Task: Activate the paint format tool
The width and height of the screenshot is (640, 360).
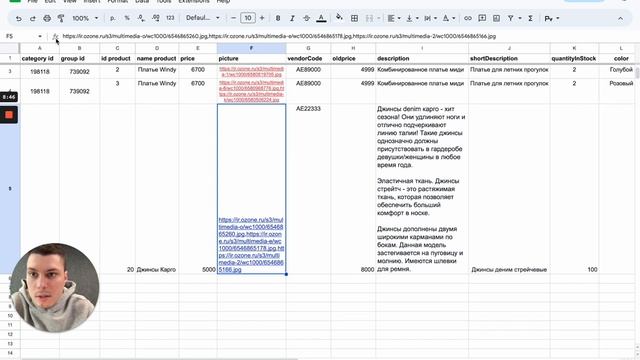Action: 61,18
